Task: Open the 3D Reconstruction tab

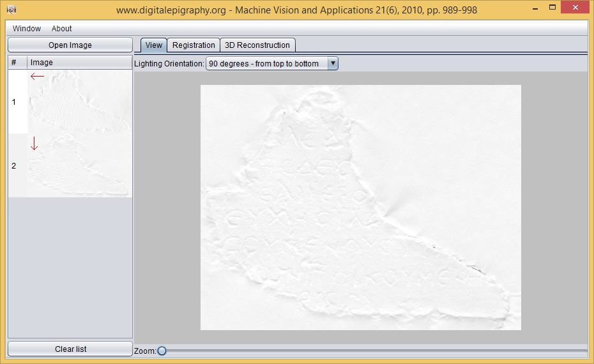Action: point(257,45)
